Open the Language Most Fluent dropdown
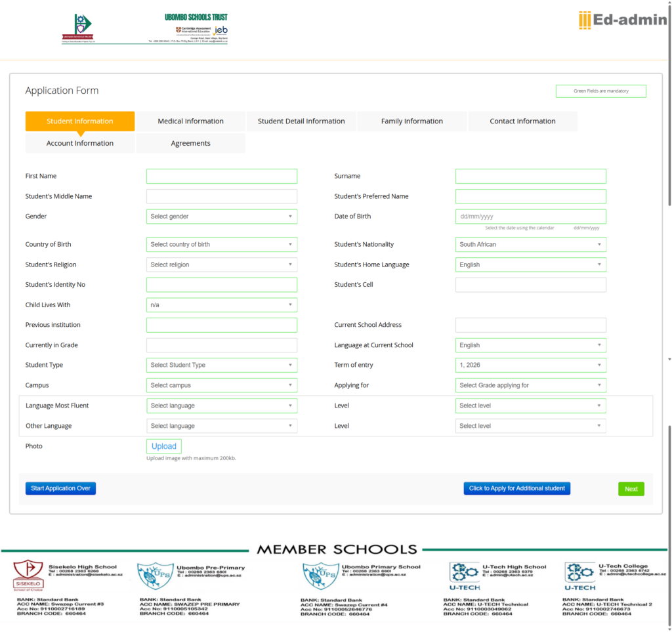This screenshot has width=672, height=632. coord(222,406)
